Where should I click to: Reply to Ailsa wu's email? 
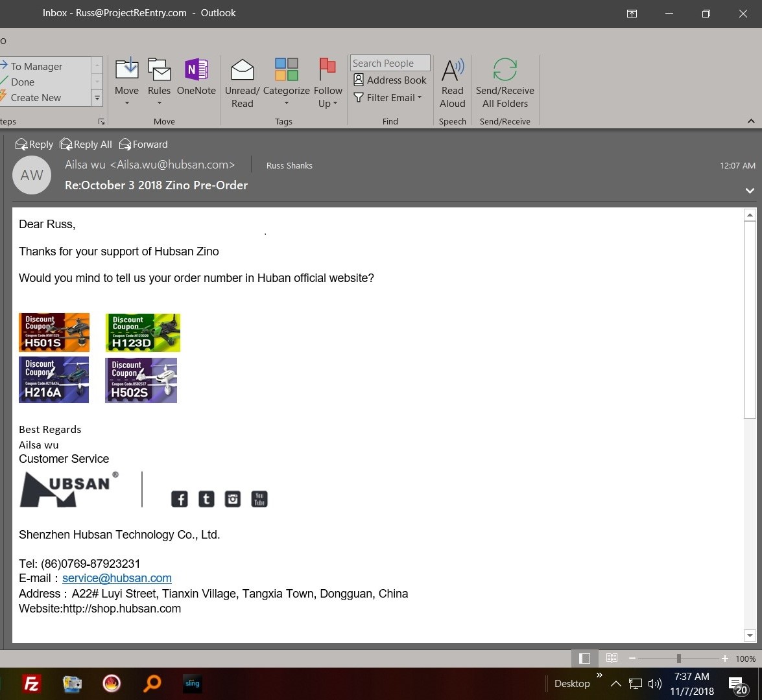[34, 145]
